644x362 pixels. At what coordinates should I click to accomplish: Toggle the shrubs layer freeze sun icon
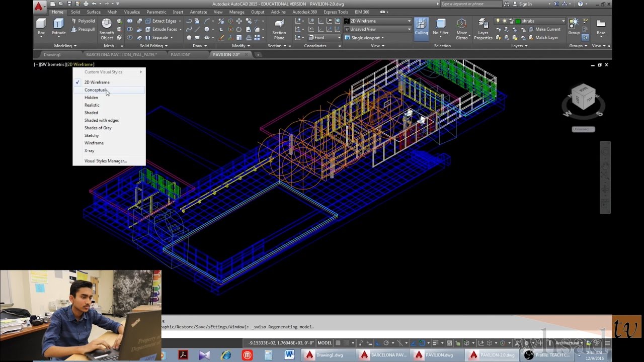[504, 21]
